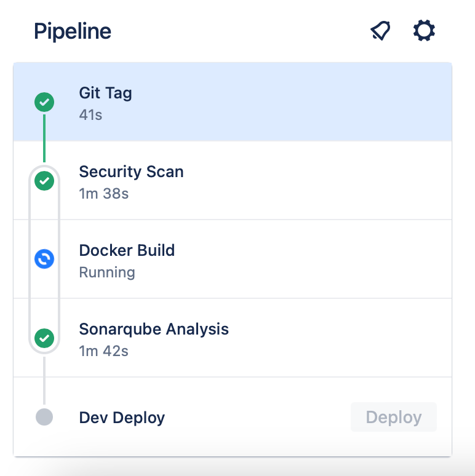Click the green connector line below Git Tag
The height and width of the screenshot is (476, 475).
[44, 138]
